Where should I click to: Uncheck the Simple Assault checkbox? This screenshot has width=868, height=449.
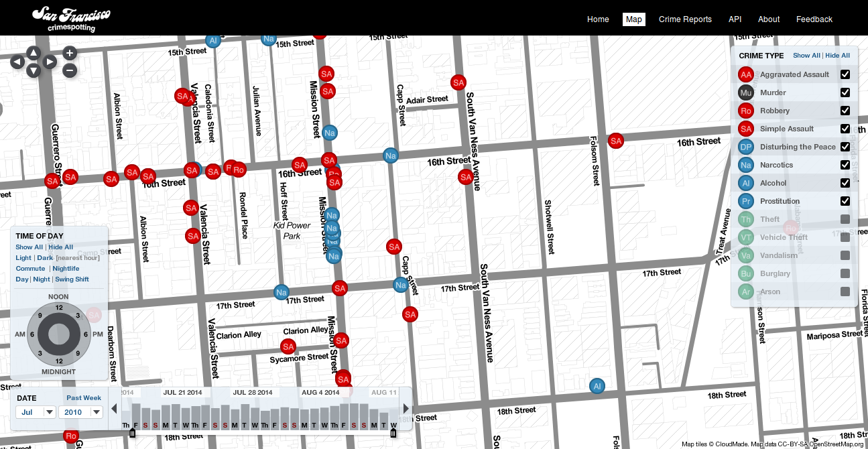[x=845, y=129]
